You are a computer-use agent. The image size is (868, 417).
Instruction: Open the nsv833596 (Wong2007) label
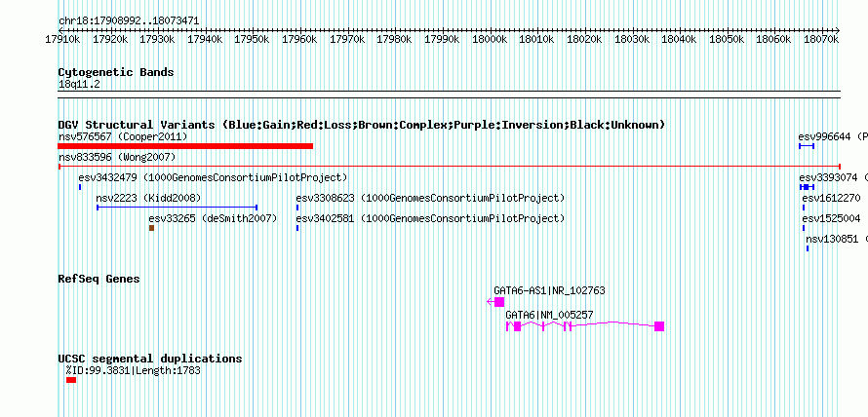pyautogui.click(x=117, y=157)
